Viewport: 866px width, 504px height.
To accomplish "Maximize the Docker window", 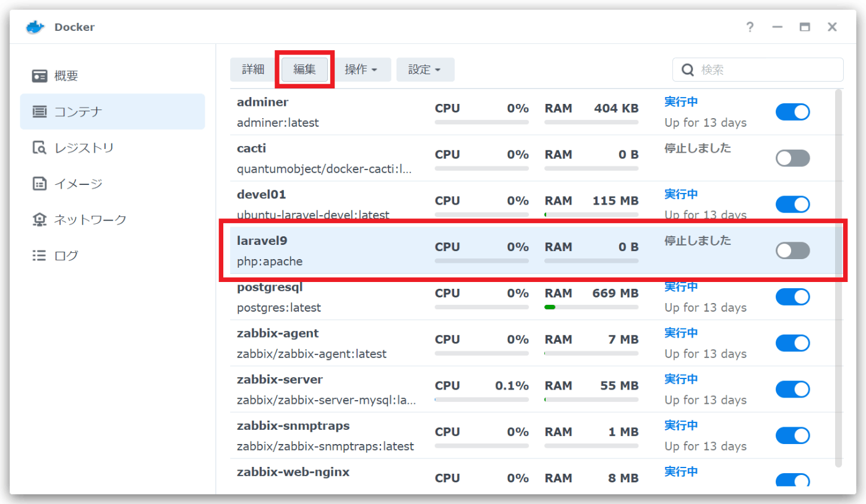I will point(805,27).
